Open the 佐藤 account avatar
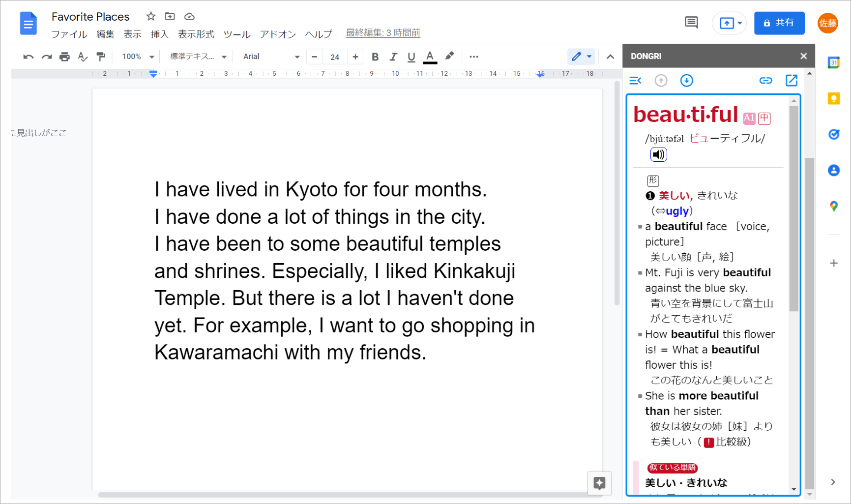 (x=828, y=23)
